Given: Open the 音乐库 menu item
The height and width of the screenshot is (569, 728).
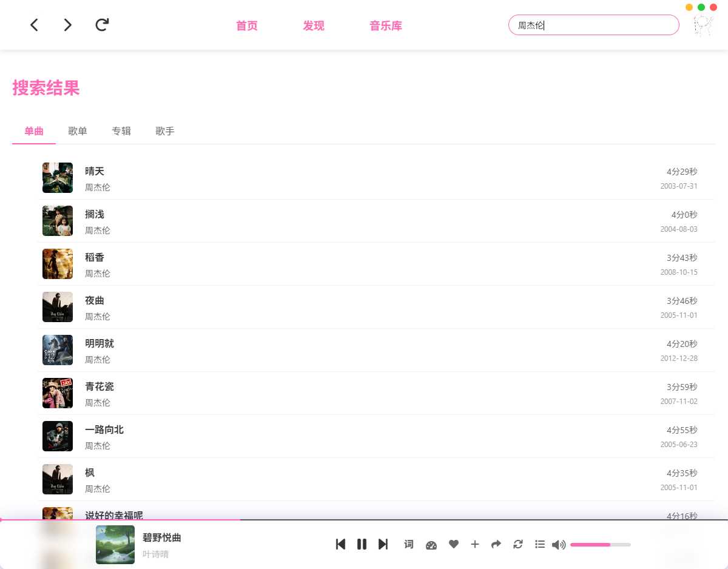Looking at the screenshot, I should [x=385, y=26].
